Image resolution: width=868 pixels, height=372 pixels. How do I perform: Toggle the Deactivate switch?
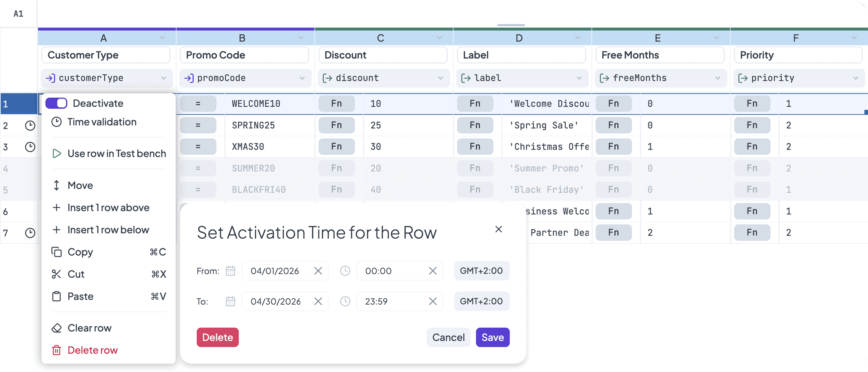coord(56,103)
